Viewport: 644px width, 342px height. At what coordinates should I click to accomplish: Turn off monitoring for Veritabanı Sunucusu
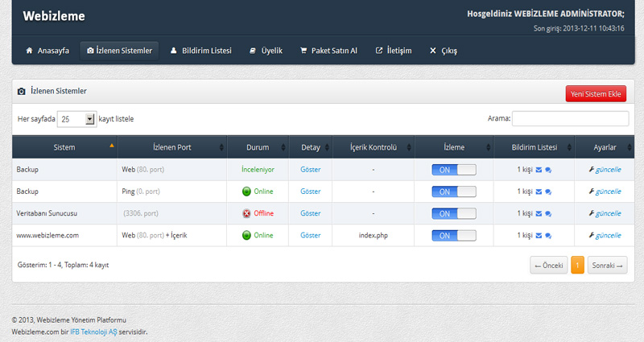pyautogui.click(x=453, y=214)
